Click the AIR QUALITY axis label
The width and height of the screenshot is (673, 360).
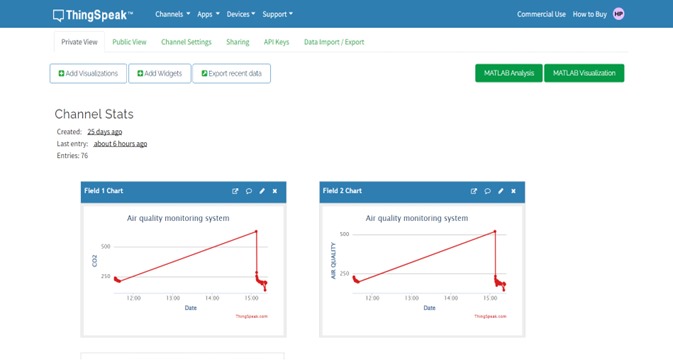point(333,260)
